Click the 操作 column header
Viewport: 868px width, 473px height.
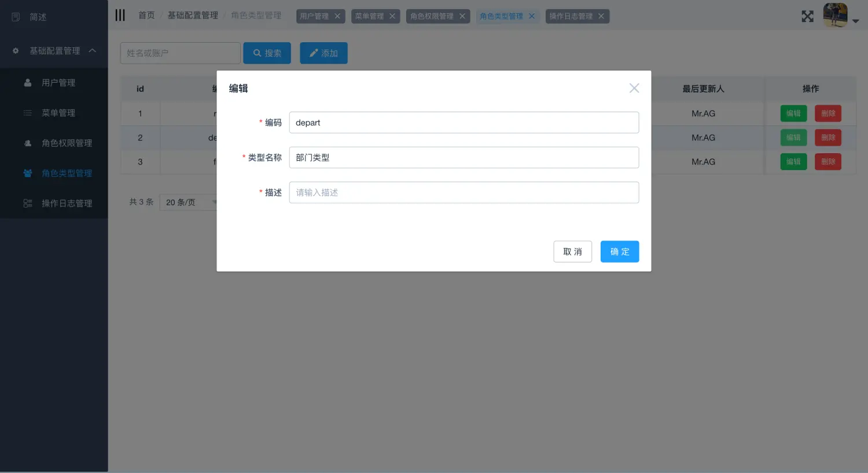[811, 88]
